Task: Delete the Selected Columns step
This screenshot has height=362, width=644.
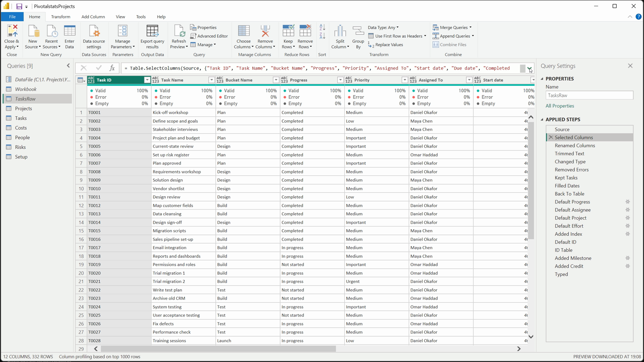Action: coord(551,138)
